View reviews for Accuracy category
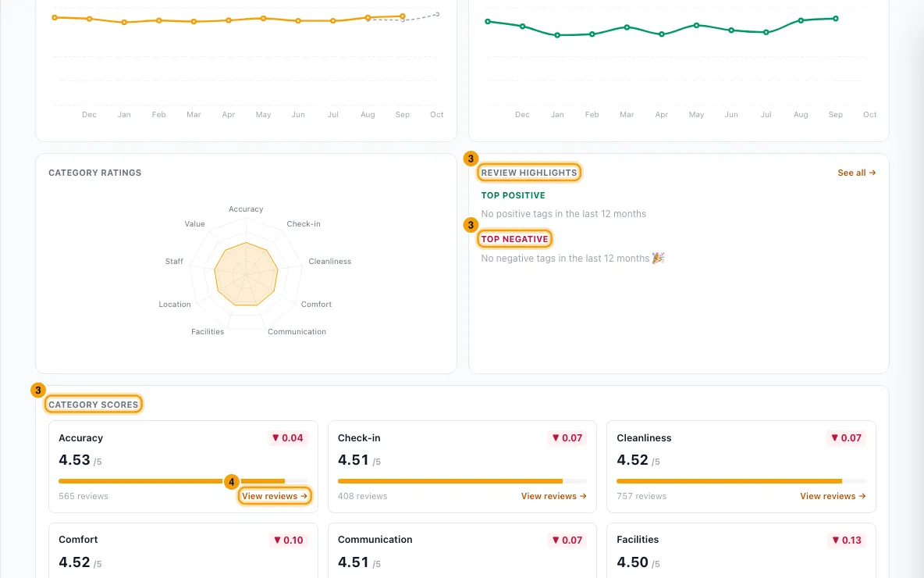Image resolution: width=924 pixels, height=578 pixels. pyautogui.click(x=275, y=496)
